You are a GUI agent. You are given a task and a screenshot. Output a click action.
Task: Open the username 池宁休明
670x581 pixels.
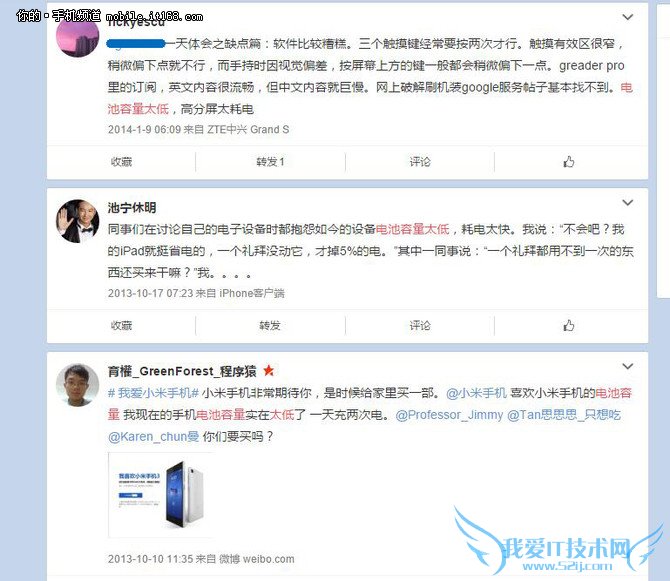point(132,208)
